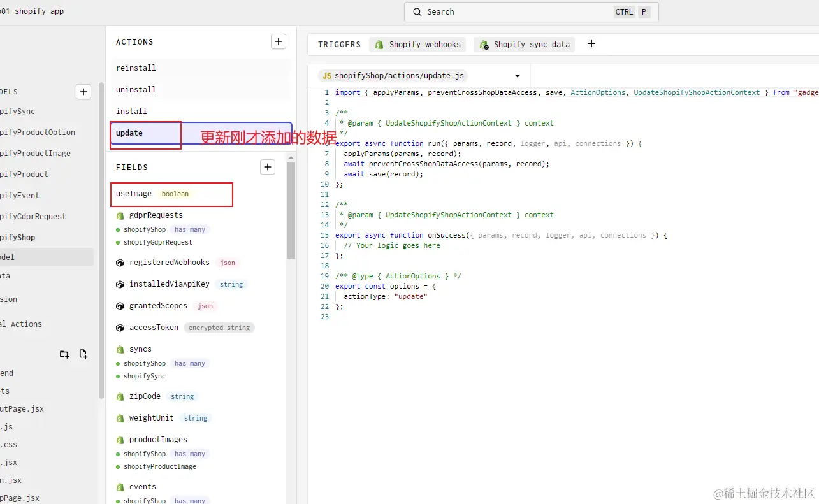Screen dimensions: 819x504
Task: Click the Shopify icon beside syncs field
Action: pyautogui.click(x=120, y=350)
